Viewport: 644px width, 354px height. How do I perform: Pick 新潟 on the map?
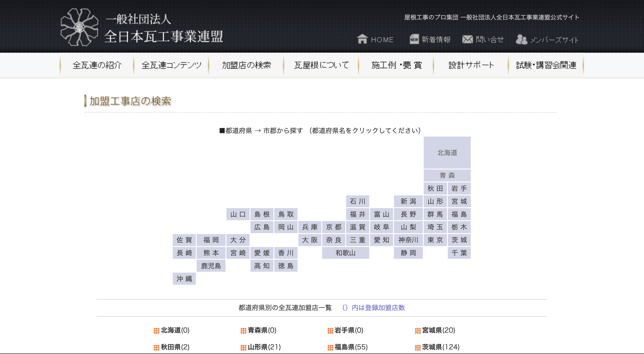408,201
